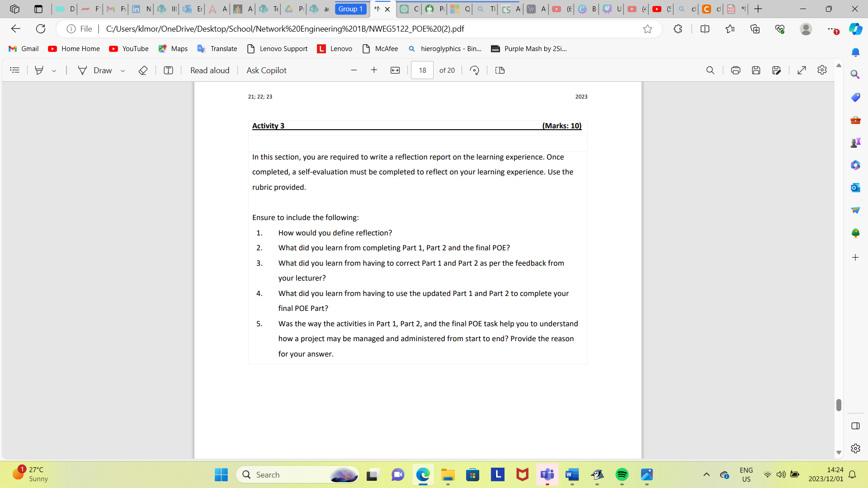The width and height of the screenshot is (868, 488).
Task: Toggle the Highlight tool
Action: click(39, 70)
